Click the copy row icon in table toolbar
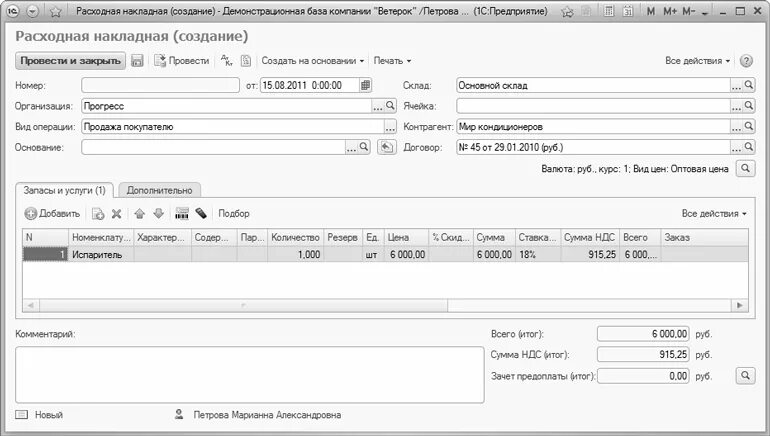This screenshot has width=770, height=436. click(x=98, y=214)
